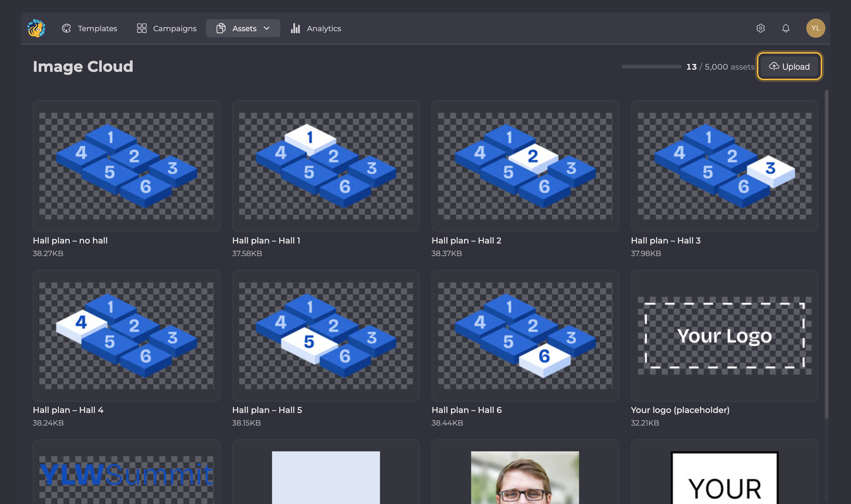Click the Upload button
This screenshot has width=851, height=504.
tap(789, 66)
